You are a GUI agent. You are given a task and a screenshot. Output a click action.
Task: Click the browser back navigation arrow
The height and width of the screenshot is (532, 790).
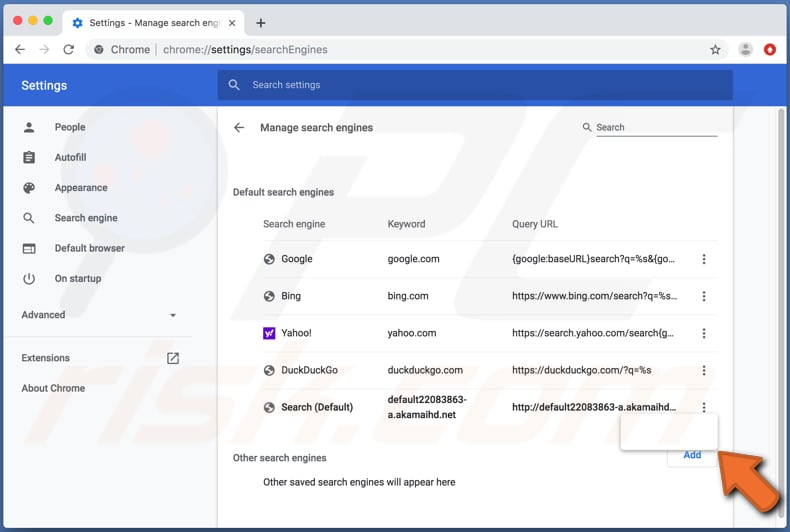(20, 49)
